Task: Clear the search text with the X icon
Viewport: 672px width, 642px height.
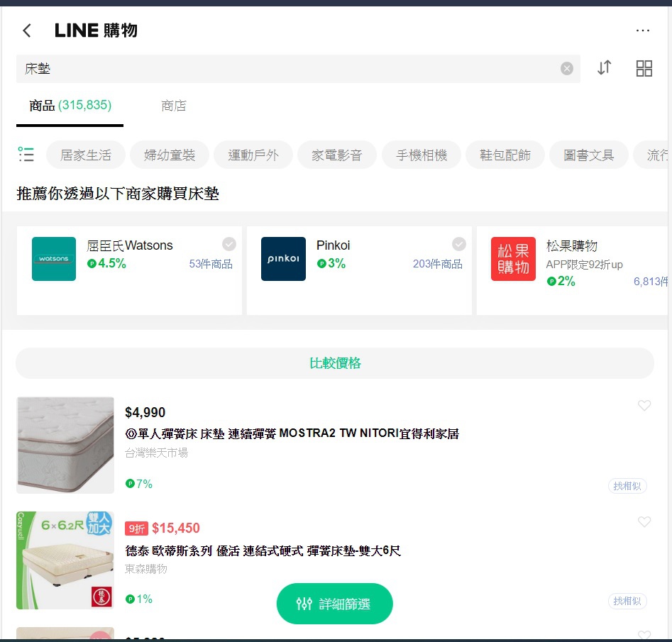Action: coord(566,69)
